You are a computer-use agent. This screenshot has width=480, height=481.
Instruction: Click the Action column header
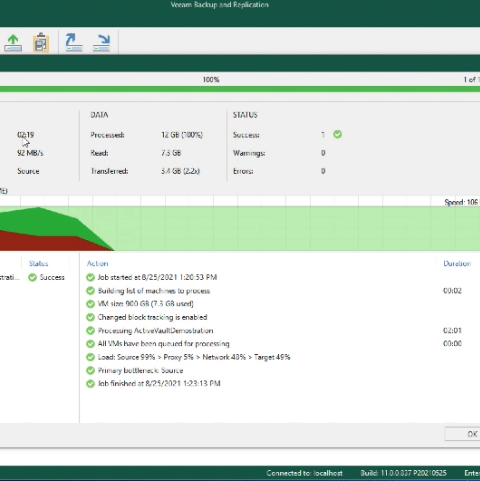(97, 263)
